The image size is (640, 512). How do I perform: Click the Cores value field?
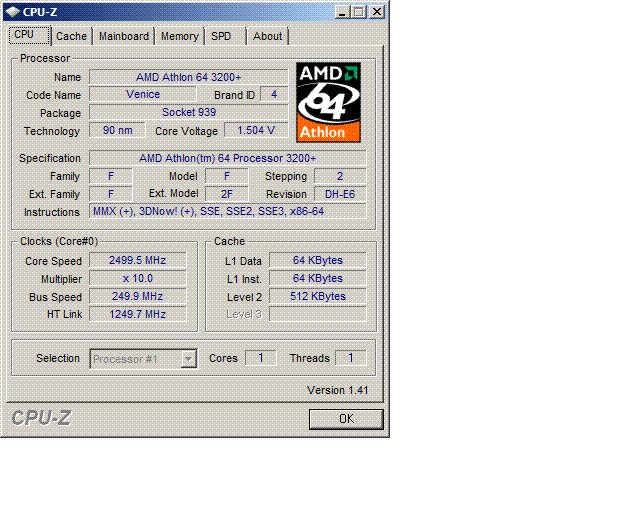260,358
